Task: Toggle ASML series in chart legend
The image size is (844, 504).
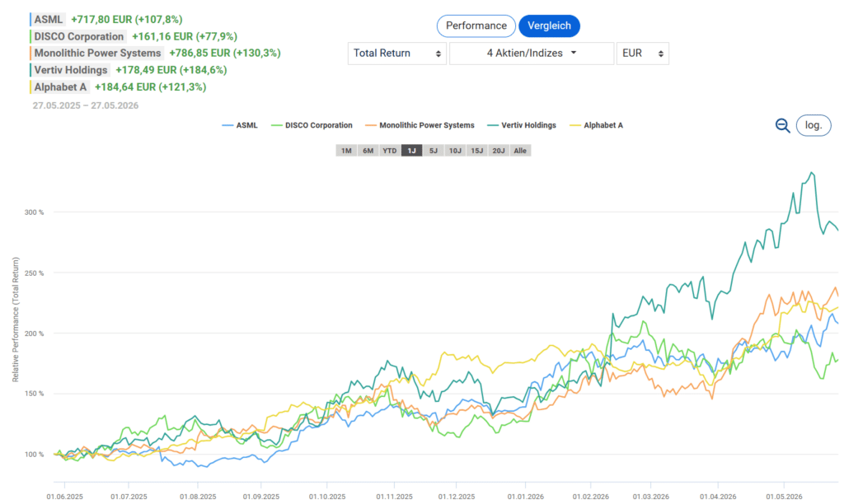Action: point(240,125)
